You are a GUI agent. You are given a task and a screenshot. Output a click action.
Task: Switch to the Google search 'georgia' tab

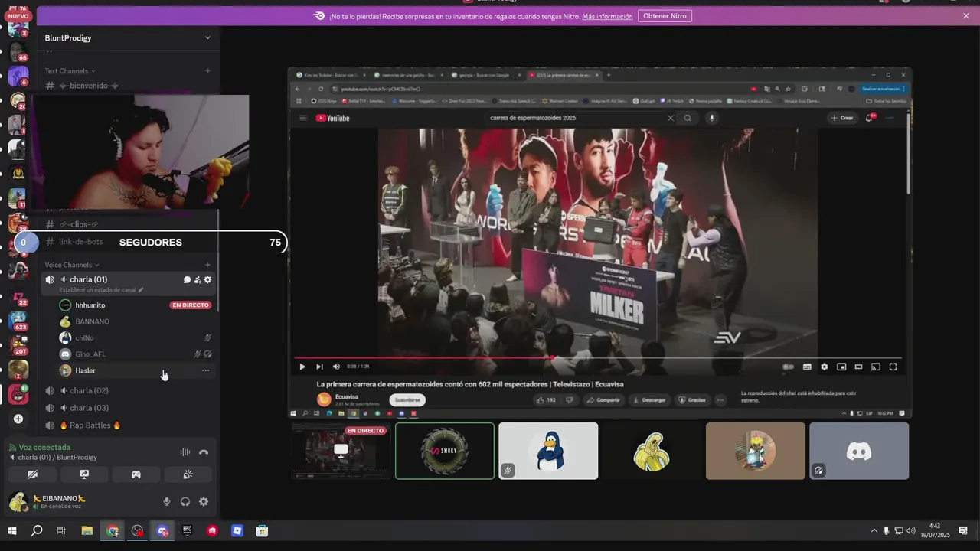tap(484, 75)
